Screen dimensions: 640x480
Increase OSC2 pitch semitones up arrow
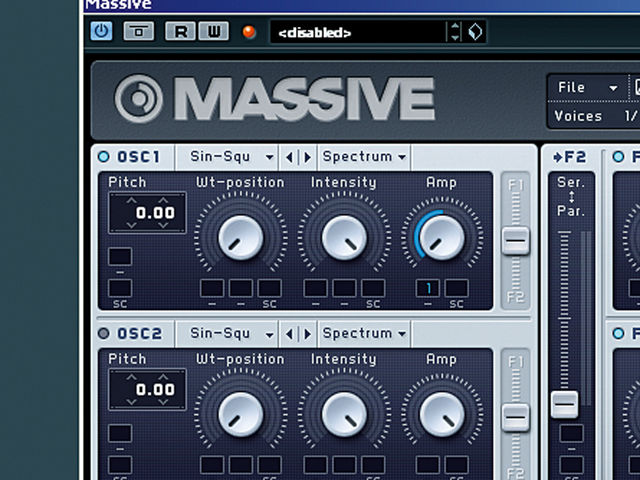click(x=131, y=377)
